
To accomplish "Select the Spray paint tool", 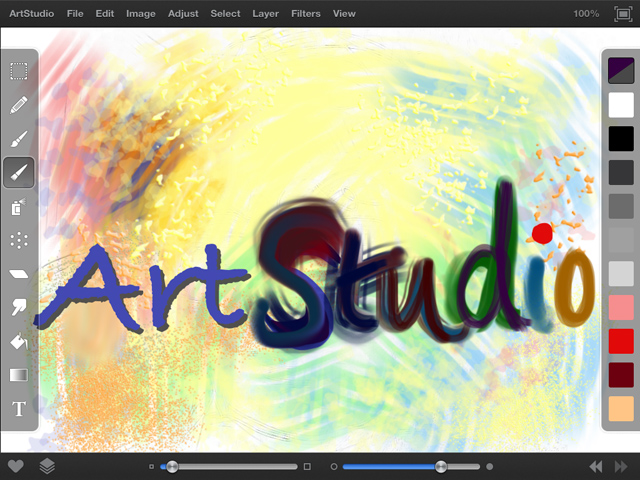I will tap(19, 207).
